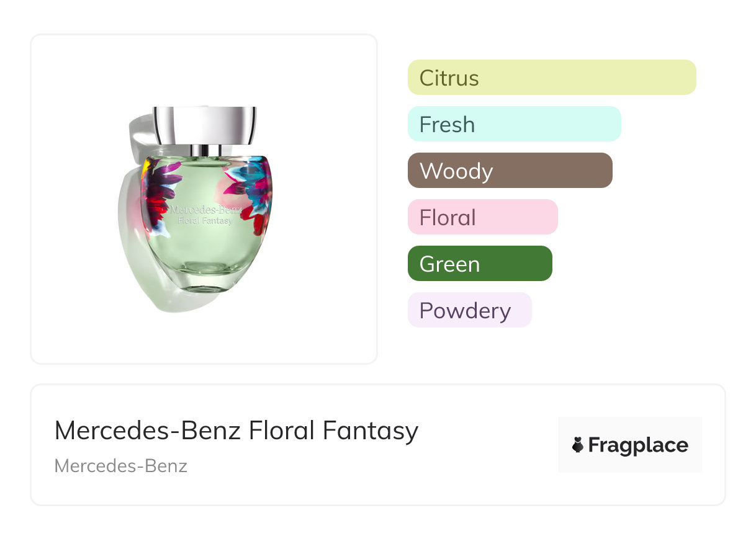Click the silver spray neck under the cap
Screen dimensions: 756x536
(205, 150)
